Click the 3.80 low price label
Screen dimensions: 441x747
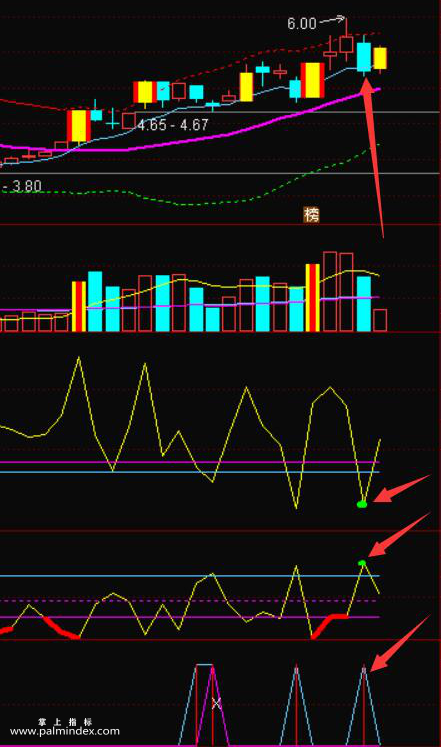(x=26, y=186)
